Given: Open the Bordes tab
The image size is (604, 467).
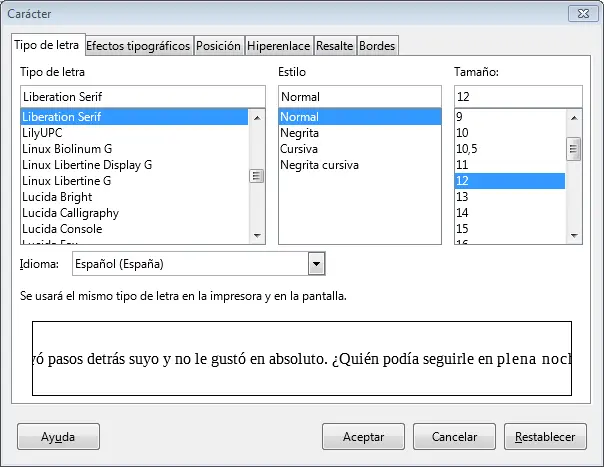Looking at the screenshot, I should click(377, 46).
